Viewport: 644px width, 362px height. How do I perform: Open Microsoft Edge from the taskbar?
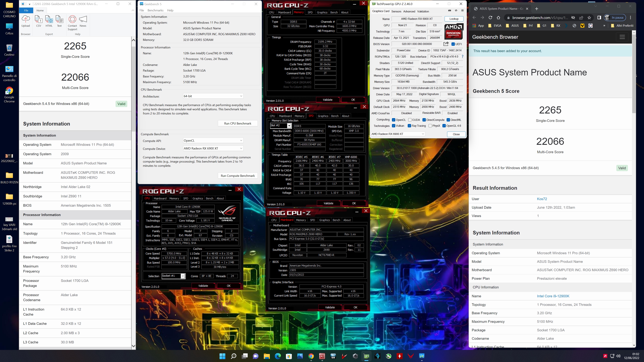(278, 356)
